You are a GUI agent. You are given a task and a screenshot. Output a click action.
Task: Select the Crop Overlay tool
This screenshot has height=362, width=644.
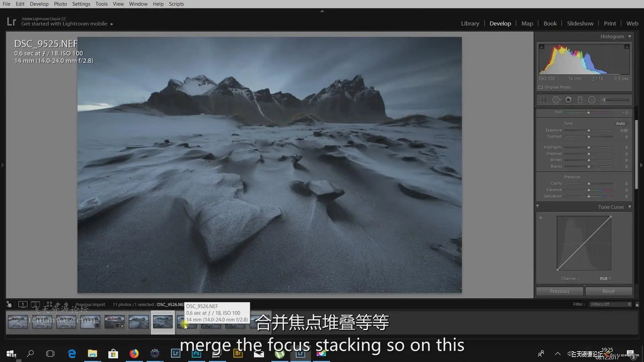(544, 100)
